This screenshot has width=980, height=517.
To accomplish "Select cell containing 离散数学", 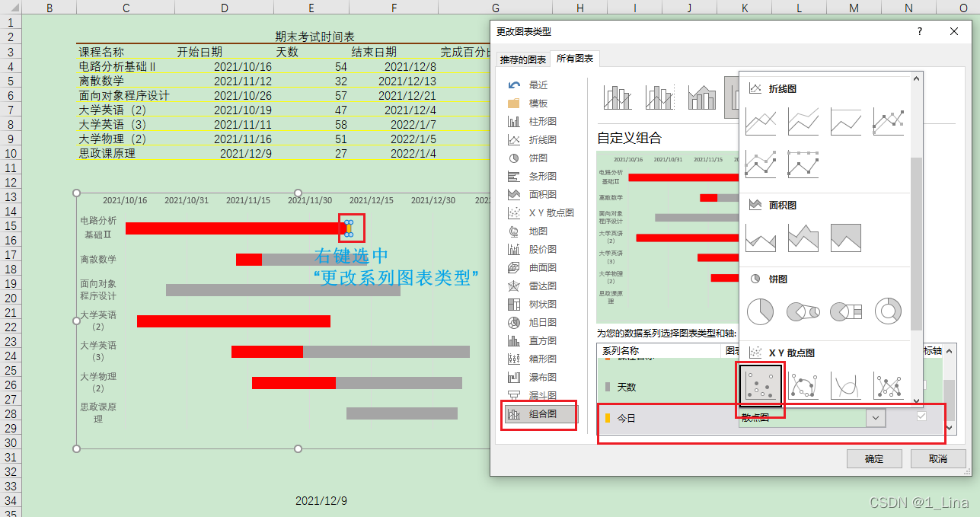I will tap(125, 81).
